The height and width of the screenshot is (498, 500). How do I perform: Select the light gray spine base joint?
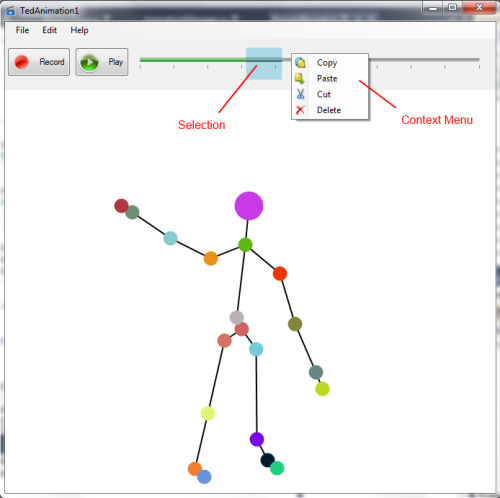click(x=237, y=317)
